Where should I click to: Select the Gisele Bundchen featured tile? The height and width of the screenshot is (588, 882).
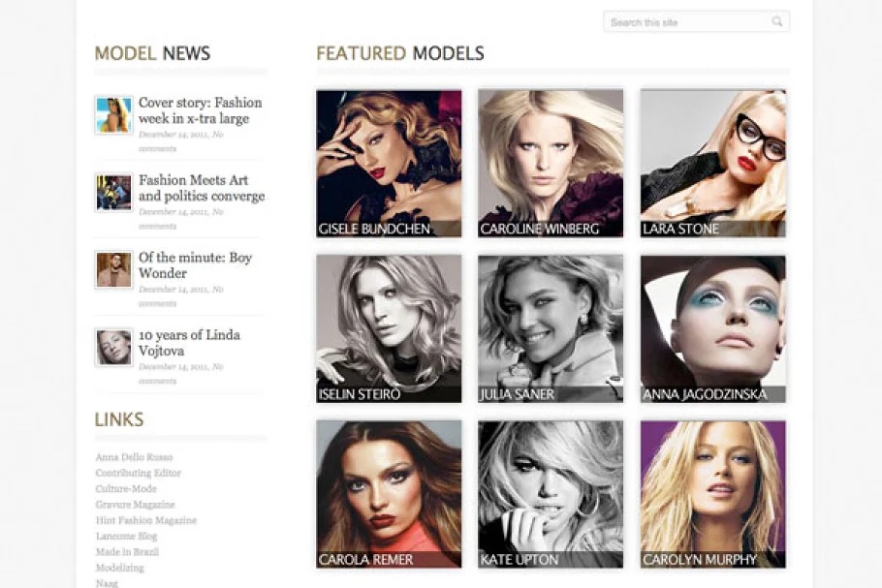point(389,163)
